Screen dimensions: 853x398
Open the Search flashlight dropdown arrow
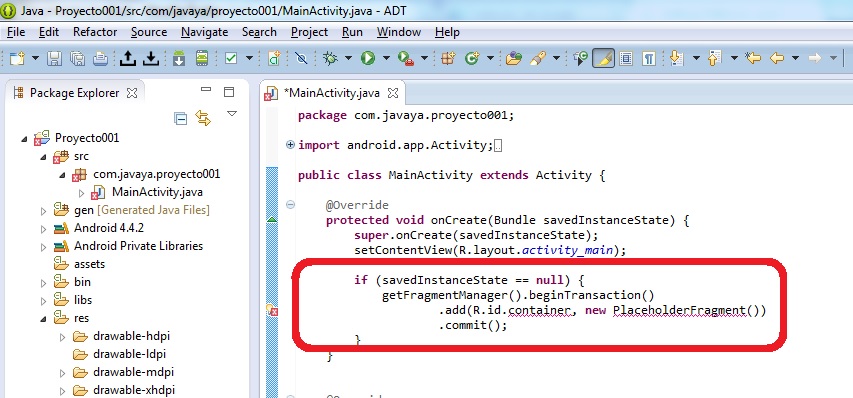click(x=556, y=58)
